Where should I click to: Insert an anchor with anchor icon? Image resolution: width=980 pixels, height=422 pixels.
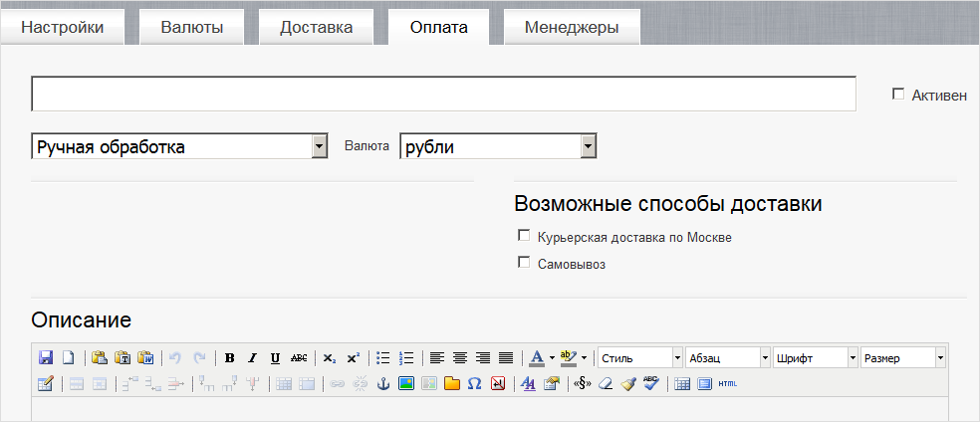[x=383, y=383]
